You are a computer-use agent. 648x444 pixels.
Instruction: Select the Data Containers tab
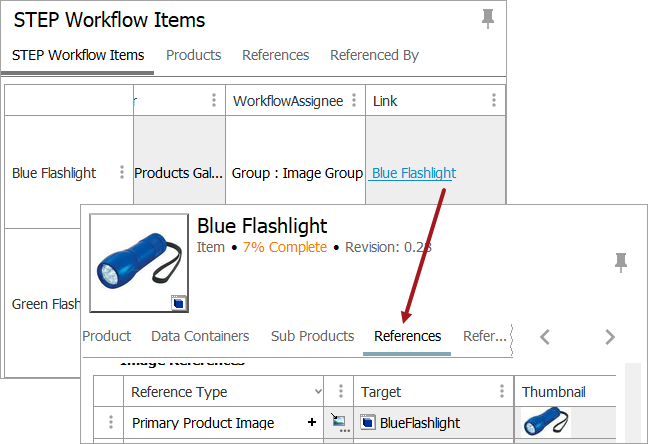click(201, 336)
